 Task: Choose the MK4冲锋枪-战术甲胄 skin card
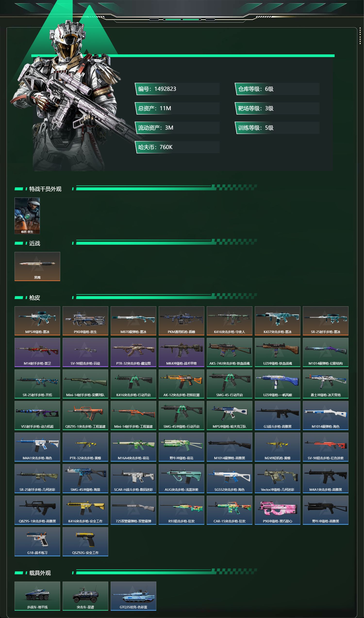coord(182,352)
